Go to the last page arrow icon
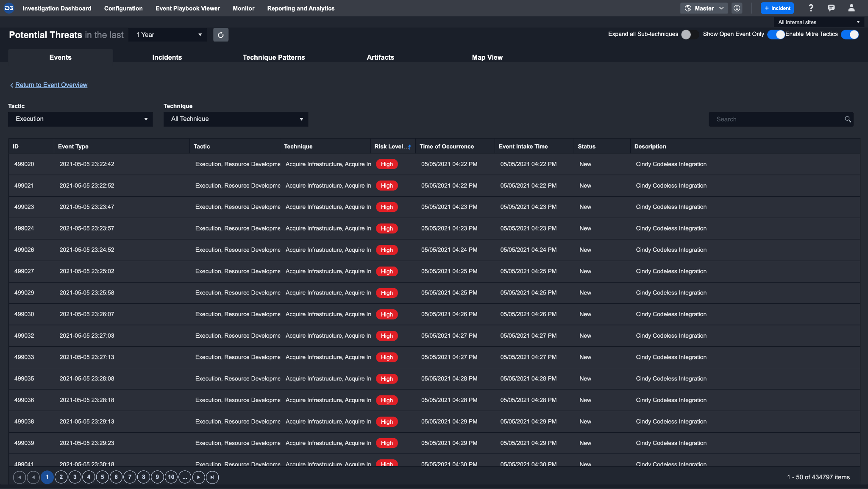The width and height of the screenshot is (868, 489). (212, 477)
